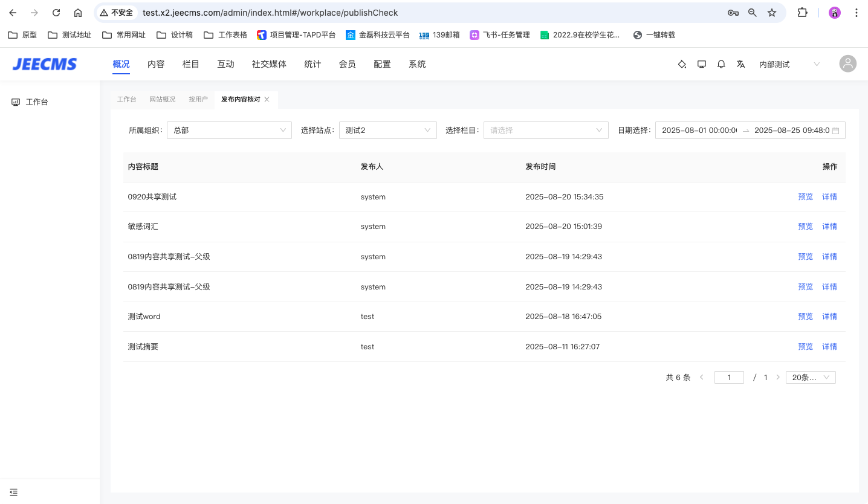Open the 内容 top menu

[156, 64]
